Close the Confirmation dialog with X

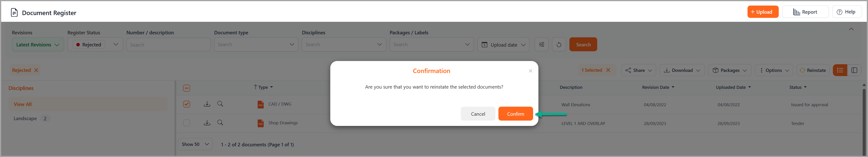[530, 71]
